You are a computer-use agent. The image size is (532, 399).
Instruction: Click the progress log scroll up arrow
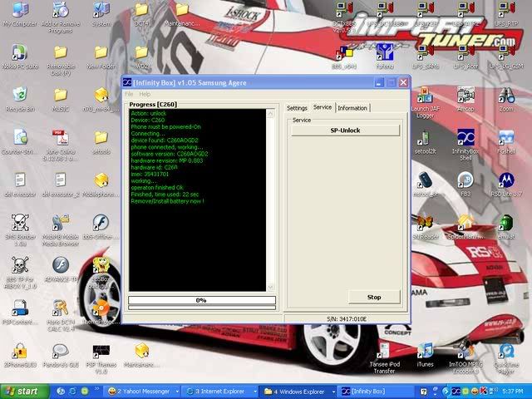(x=271, y=114)
